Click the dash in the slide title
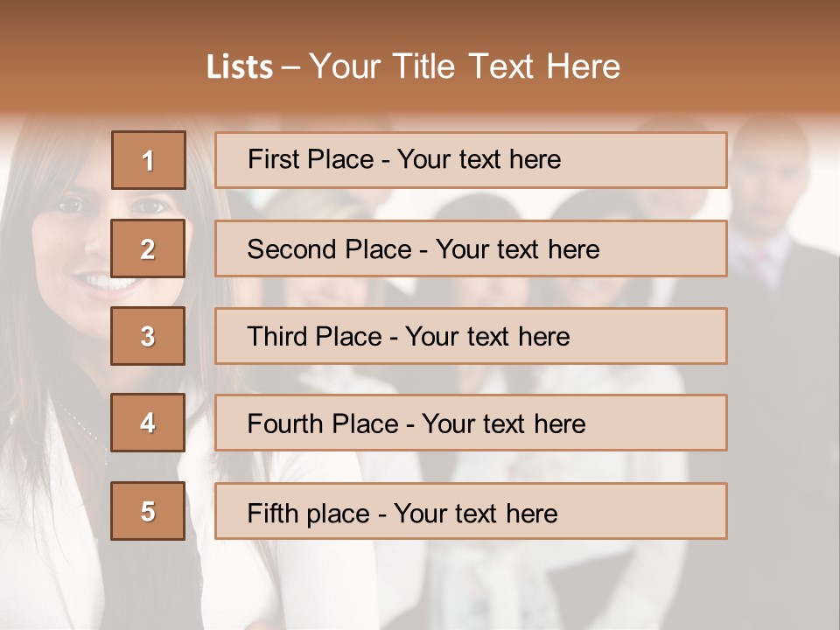 (x=290, y=66)
